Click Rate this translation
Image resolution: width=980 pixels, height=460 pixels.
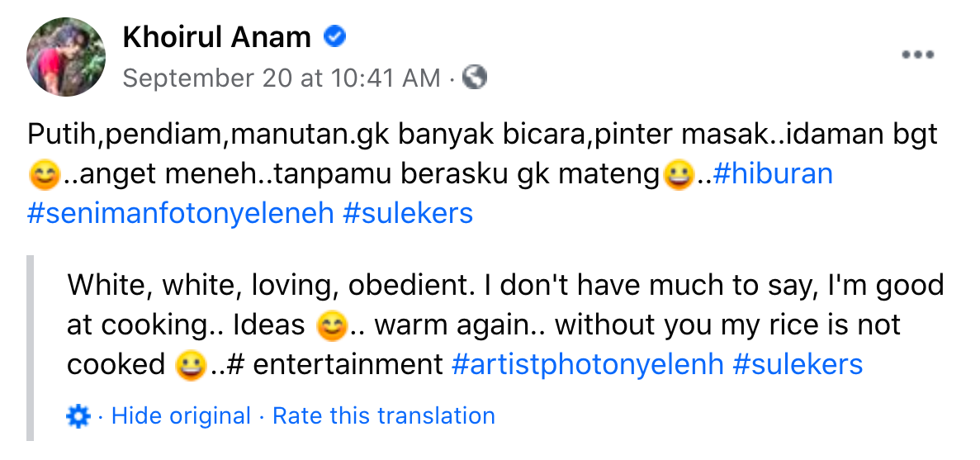point(383,416)
